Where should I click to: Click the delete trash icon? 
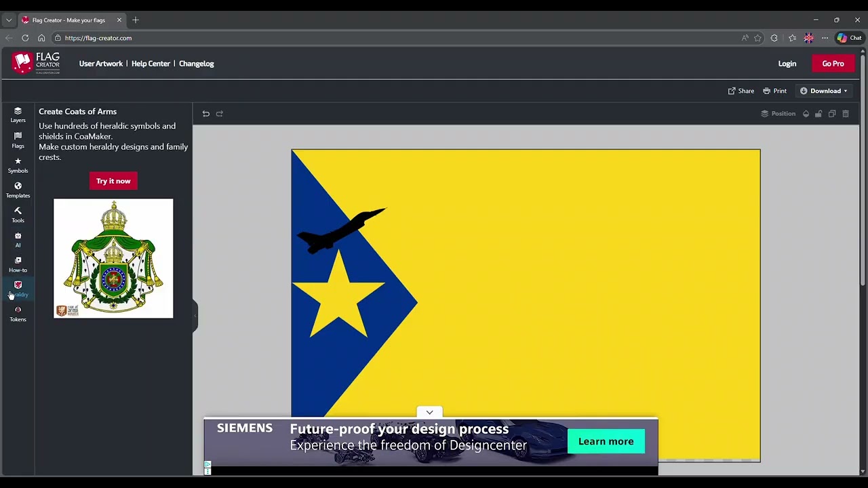[846, 114]
